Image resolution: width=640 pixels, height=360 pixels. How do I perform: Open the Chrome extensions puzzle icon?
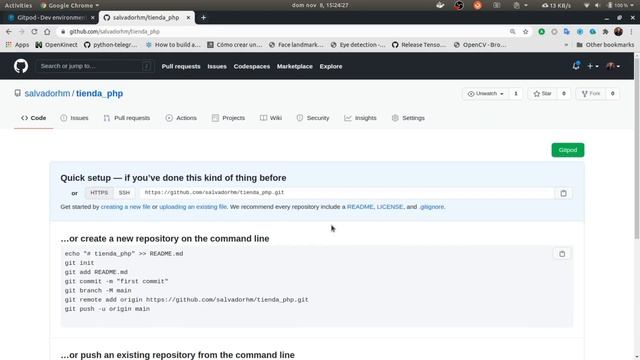[605, 31]
